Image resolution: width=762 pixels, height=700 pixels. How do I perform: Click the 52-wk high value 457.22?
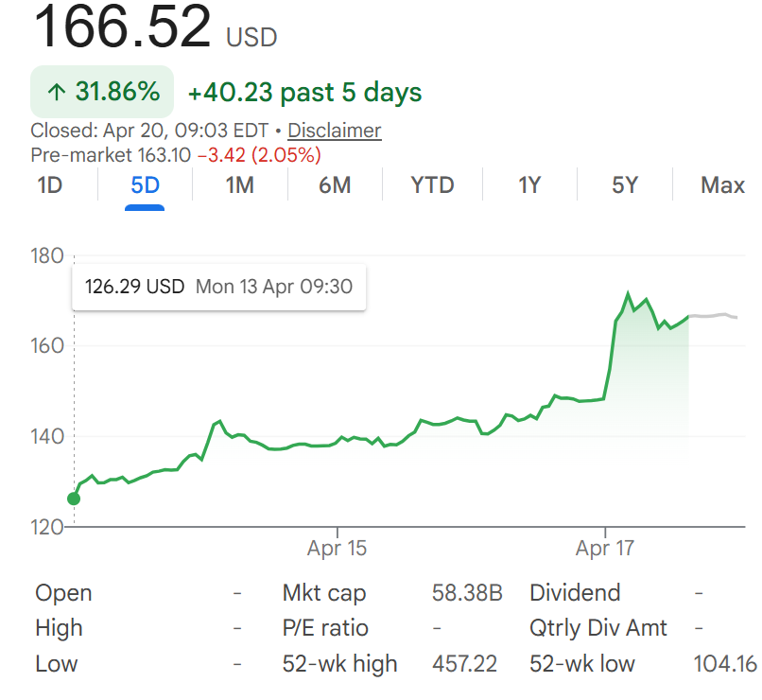tap(464, 664)
